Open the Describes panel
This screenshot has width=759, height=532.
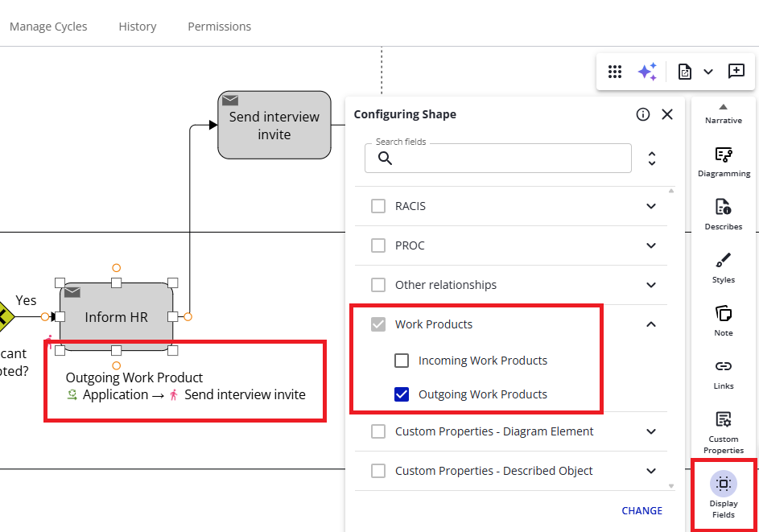pyautogui.click(x=723, y=213)
